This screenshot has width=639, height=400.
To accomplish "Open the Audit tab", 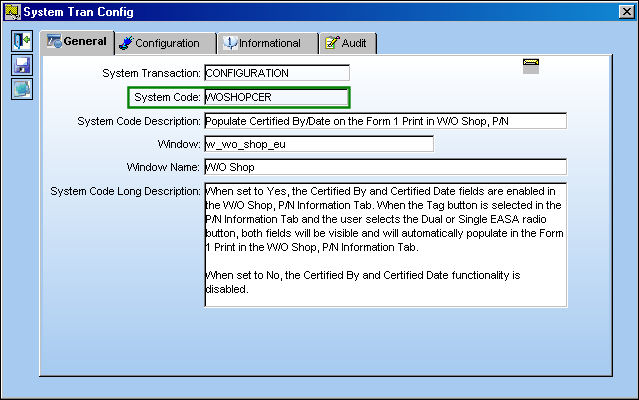I will [348, 43].
